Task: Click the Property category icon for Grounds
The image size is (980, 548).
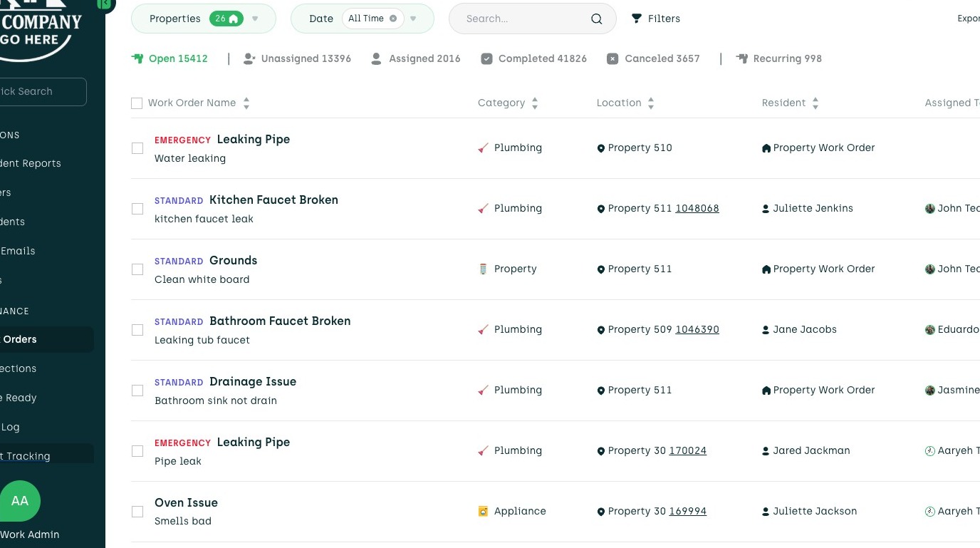Action: [x=483, y=269]
